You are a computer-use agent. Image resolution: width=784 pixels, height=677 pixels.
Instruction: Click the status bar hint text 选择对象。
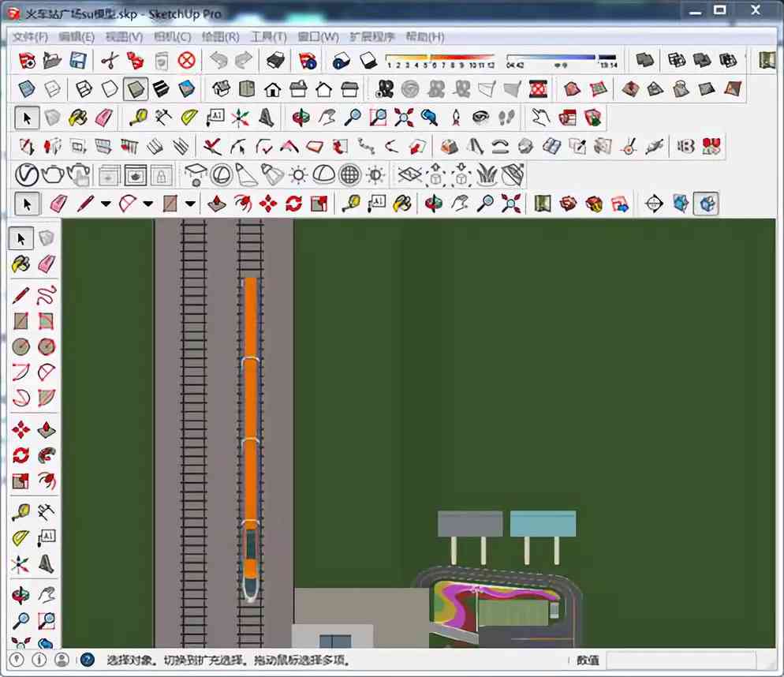point(132,660)
